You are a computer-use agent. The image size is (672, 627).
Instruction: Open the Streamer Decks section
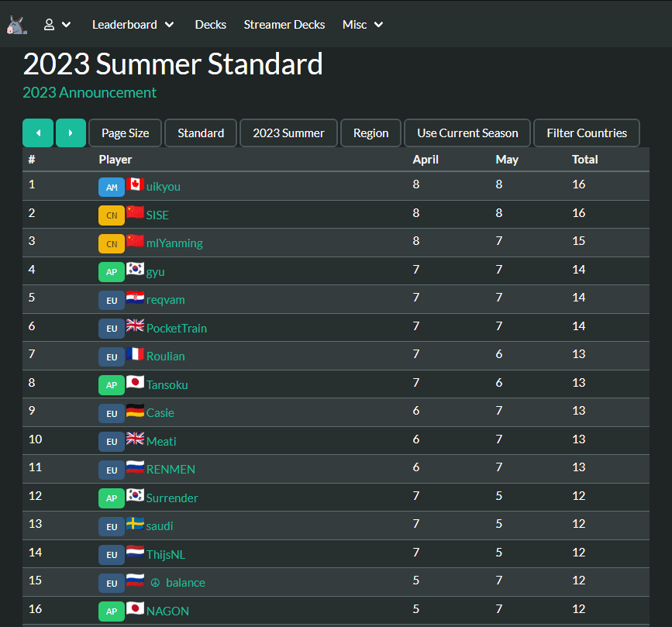tap(284, 24)
